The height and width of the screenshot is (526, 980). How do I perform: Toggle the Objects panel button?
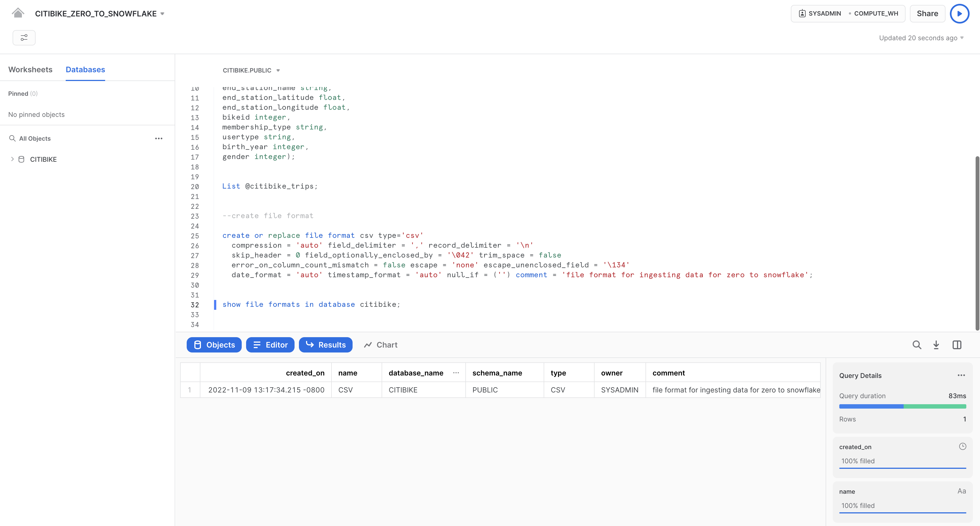coord(214,345)
